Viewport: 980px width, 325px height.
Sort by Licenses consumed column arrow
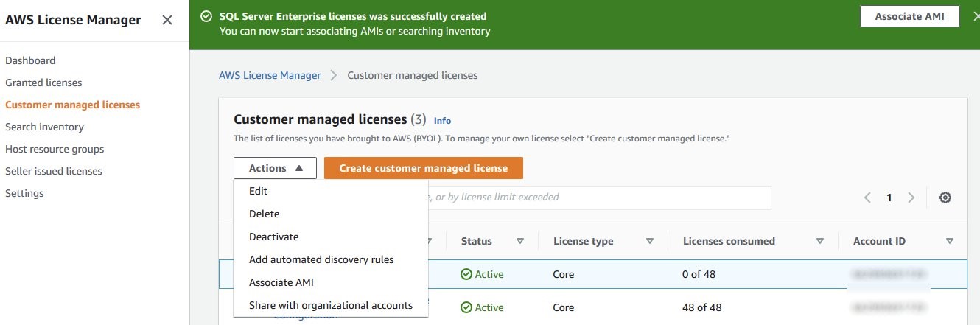(x=820, y=241)
